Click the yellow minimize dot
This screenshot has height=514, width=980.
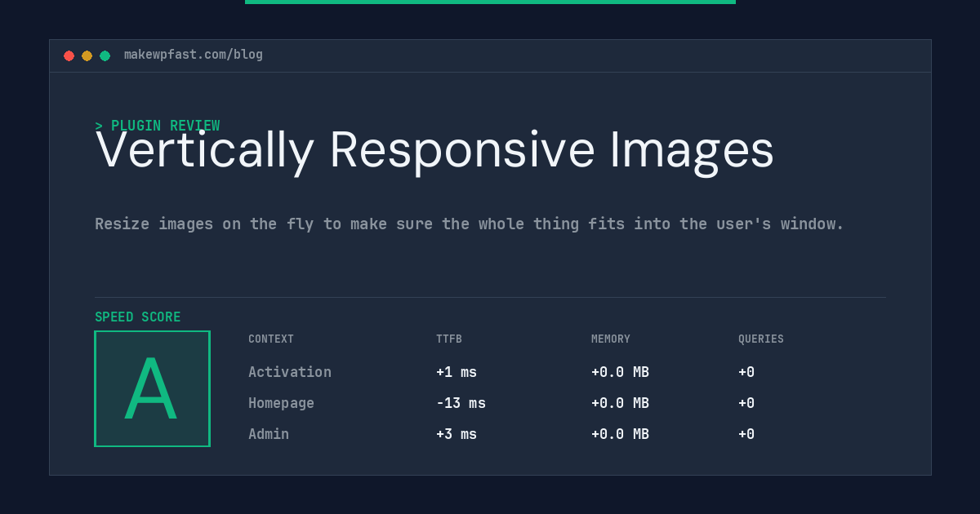(x=87, y=55)
